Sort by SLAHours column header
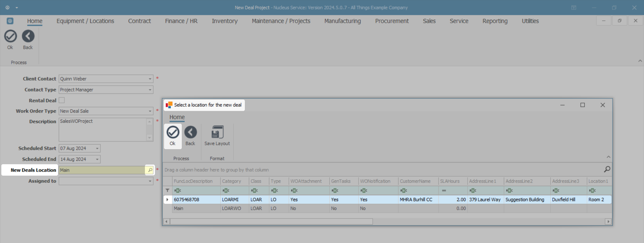Image resolution: width=644 pixels, height=243 pixels. click(453, 181)
